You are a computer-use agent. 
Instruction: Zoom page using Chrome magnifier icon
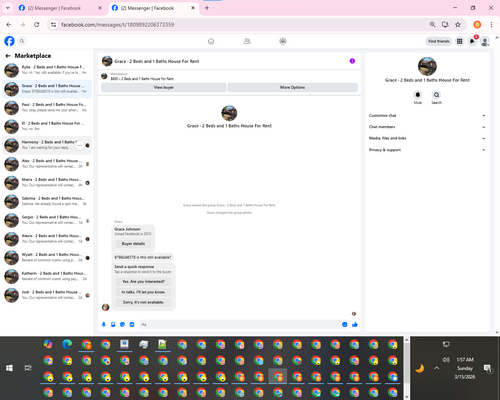432,24
